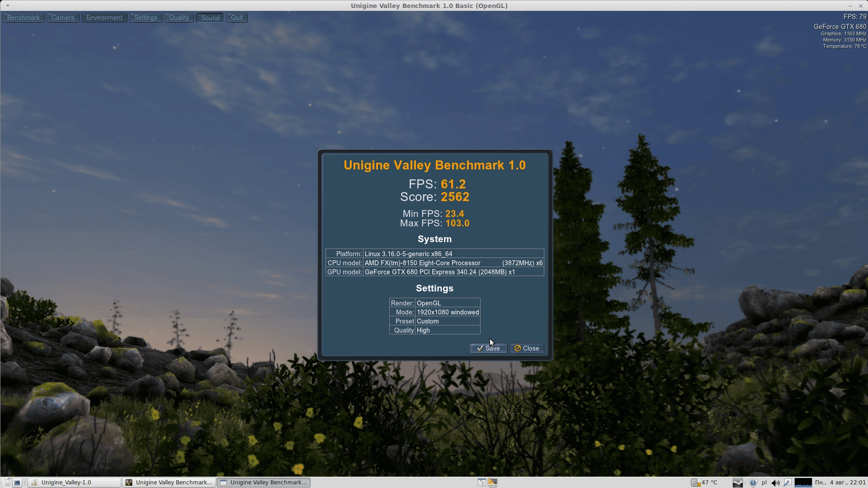Viewport: 868px width, 488px height.
Task: Click the average FPS value 61.2
Action: click(x=453, y=184)
